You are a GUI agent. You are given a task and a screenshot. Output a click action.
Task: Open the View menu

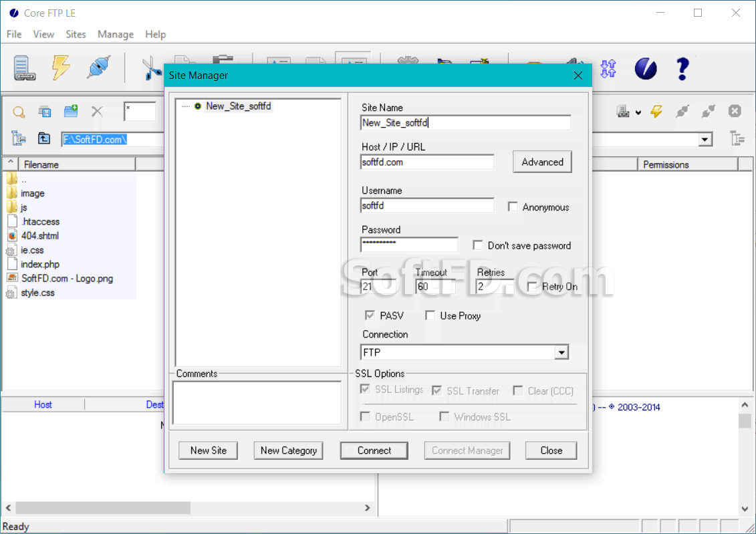[43, 34]
